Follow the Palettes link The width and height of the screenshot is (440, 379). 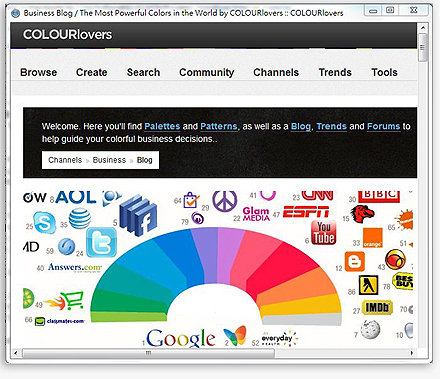pos(162,126)
